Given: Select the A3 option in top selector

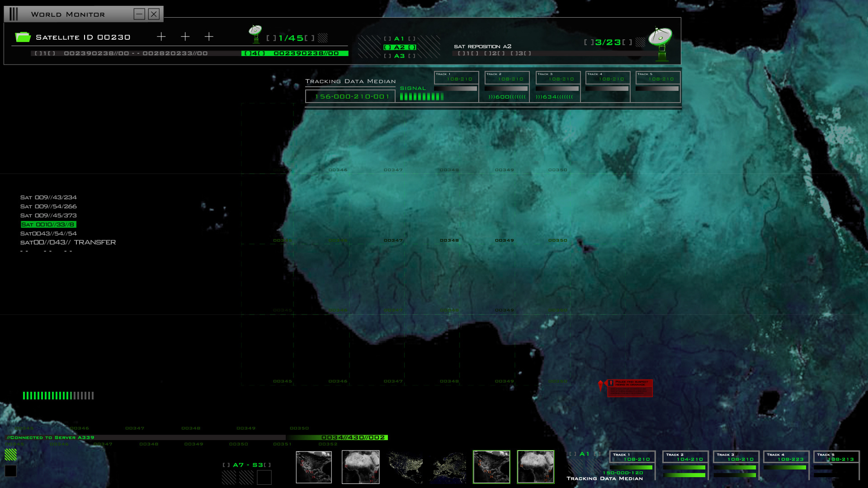Looking at the screenshot, I should point(399,56).
